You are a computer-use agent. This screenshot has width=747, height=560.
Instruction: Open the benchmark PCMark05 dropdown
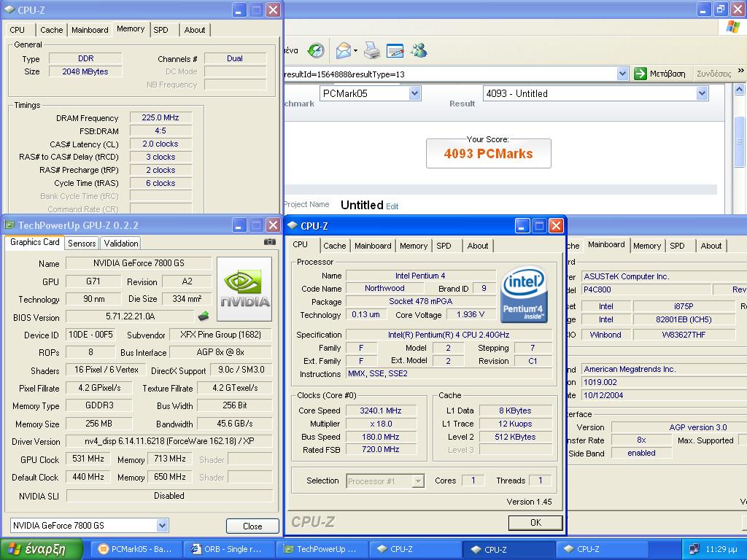(414, 93)
